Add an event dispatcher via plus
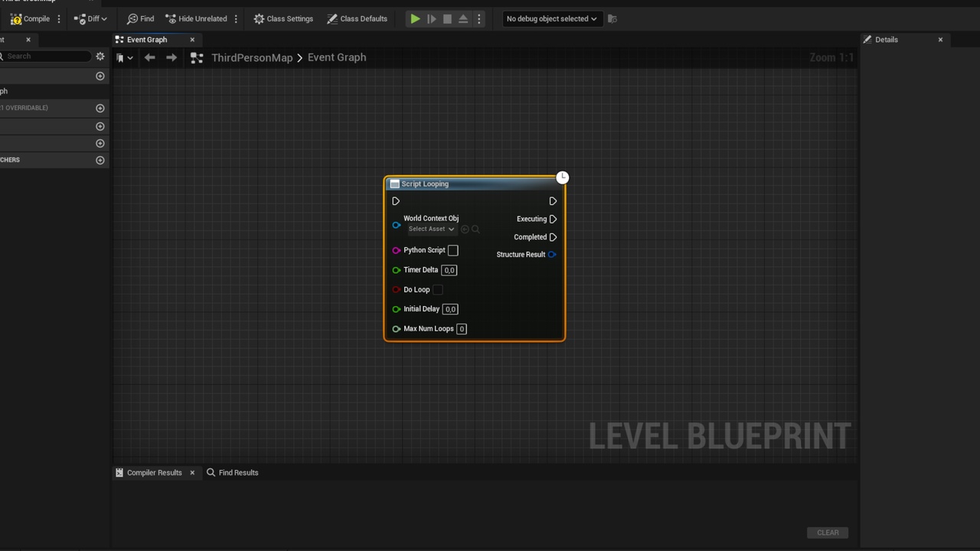The height and width of the screenshot is (551, 980). tap(100, 160)
